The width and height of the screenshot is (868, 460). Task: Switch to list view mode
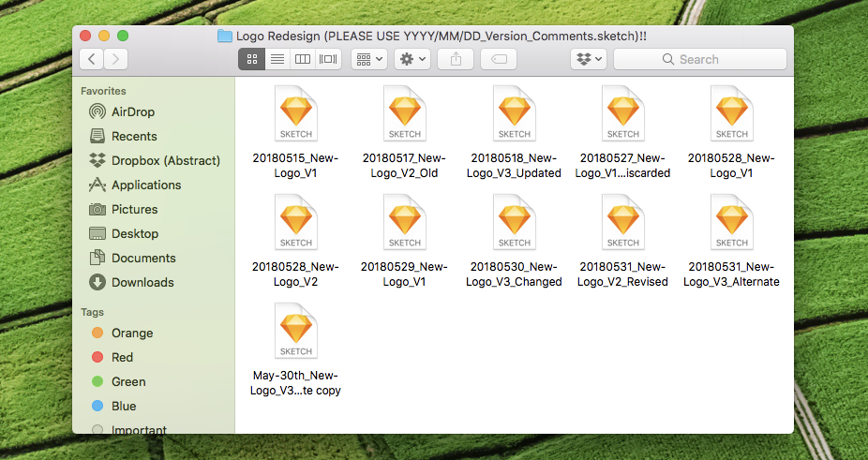[277, 59]
